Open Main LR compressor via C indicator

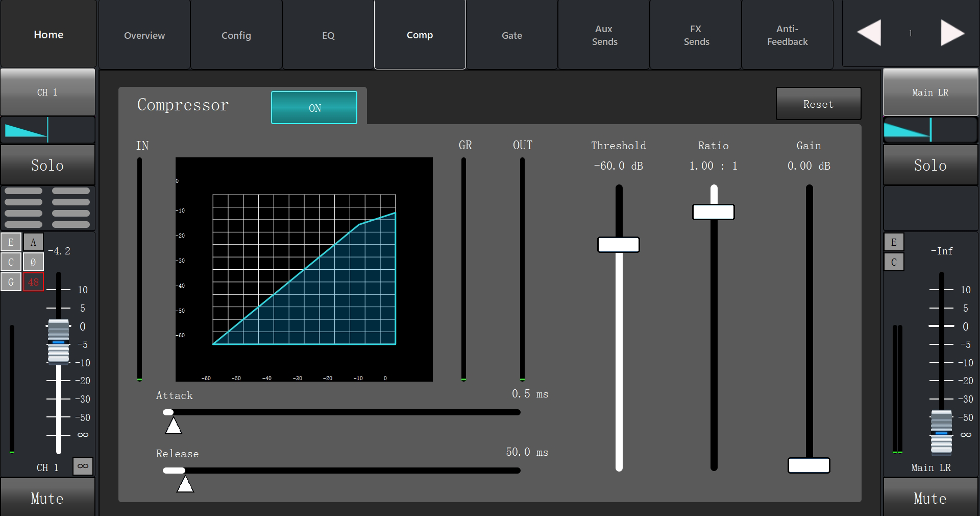[894, 262]
